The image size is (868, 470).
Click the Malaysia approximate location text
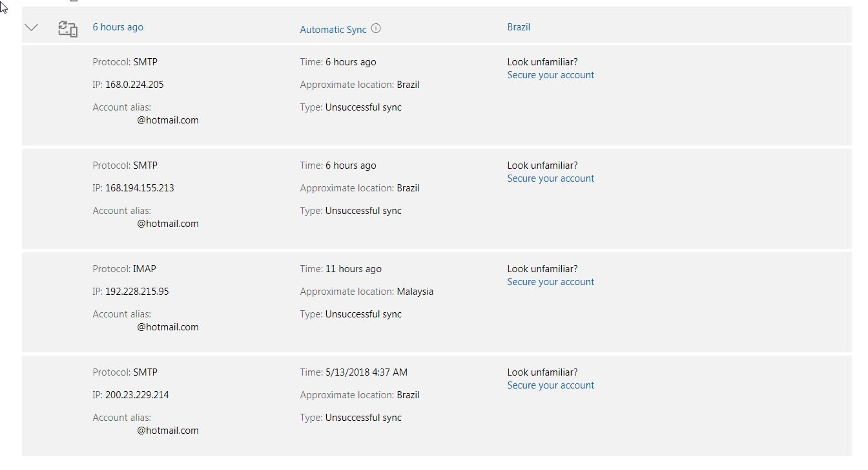(415, 292)
